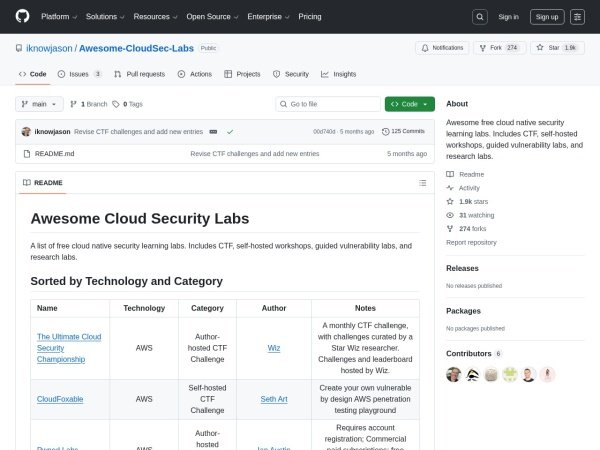
Task: Select the README tab heading
Action: (x=42, y=183)
